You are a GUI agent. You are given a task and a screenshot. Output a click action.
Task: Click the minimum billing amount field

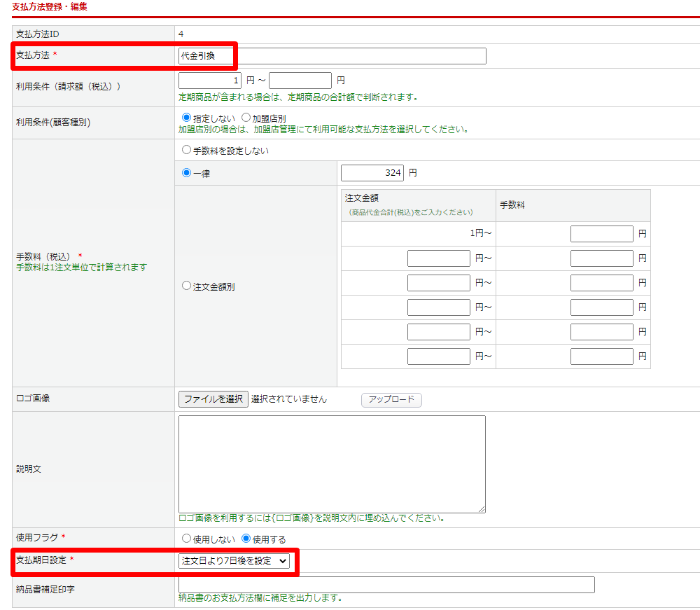point(210,81)
